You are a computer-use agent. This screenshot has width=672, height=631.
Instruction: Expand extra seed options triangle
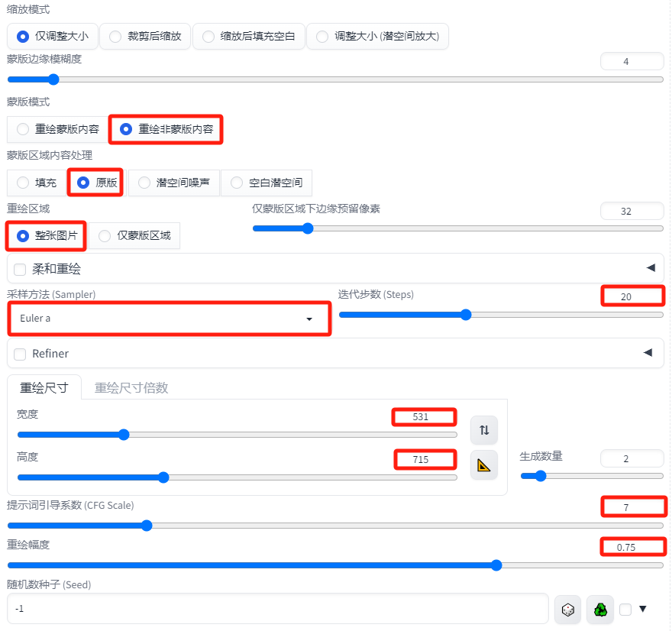(642, 609)
